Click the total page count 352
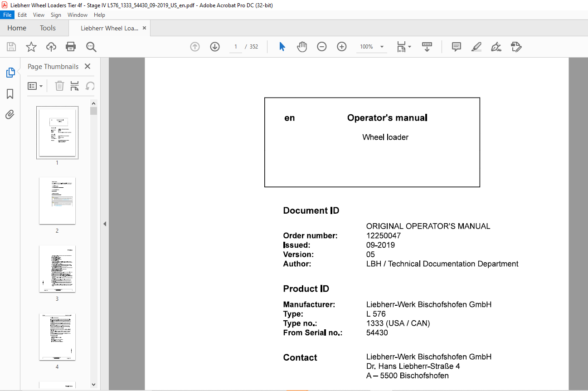The width and height of the screenshot is (588, 391). (x=254, y=47)
